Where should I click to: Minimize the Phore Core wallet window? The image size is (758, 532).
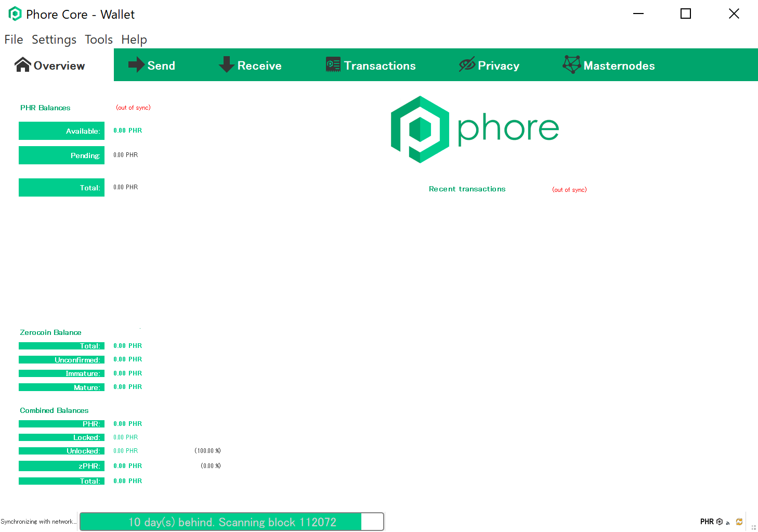click(x=638, y=14)
